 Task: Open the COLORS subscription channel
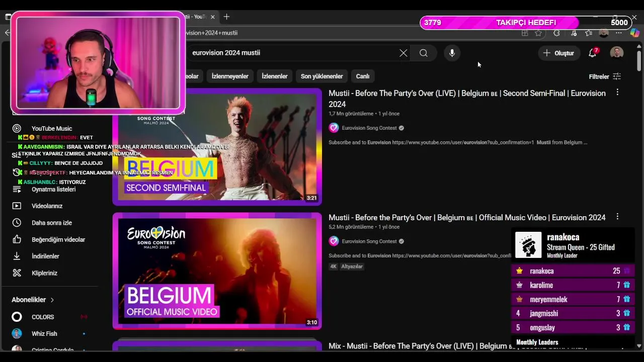pyautogui.click(x=43, y=317)
